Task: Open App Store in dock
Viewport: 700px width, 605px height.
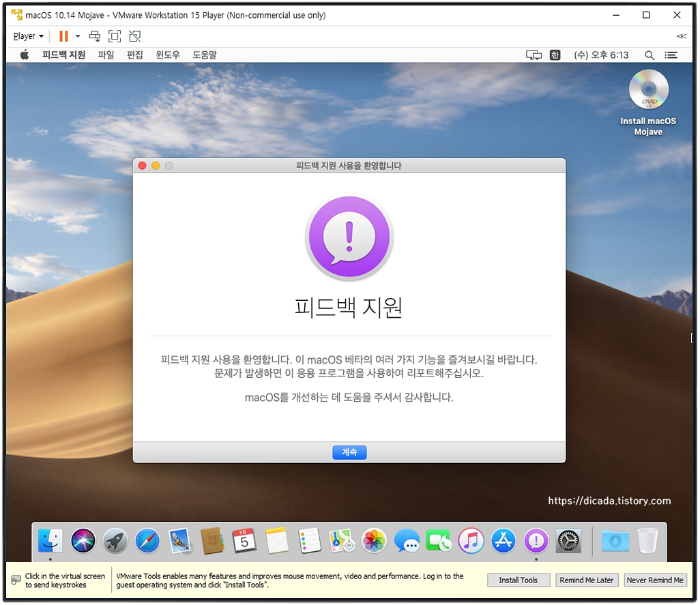Action: 504,541
